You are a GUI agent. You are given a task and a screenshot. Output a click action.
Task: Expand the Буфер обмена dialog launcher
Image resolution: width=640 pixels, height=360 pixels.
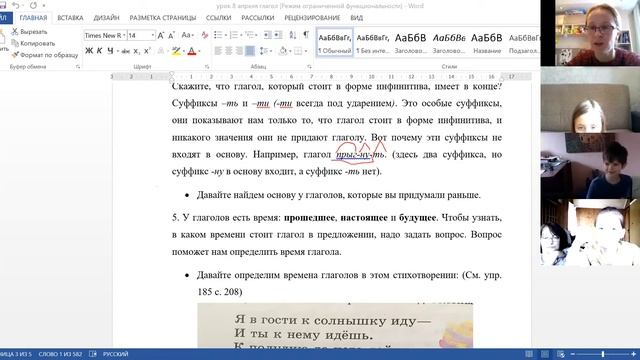(x=78, y=67)
